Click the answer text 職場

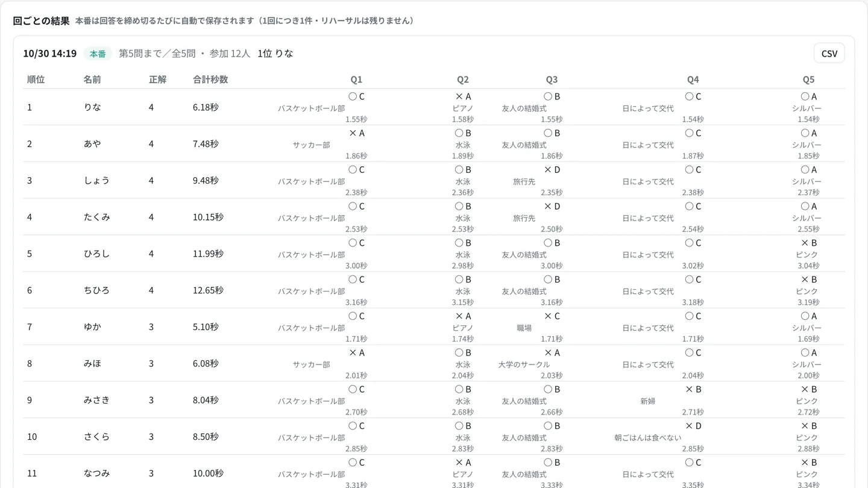(524, 328)
